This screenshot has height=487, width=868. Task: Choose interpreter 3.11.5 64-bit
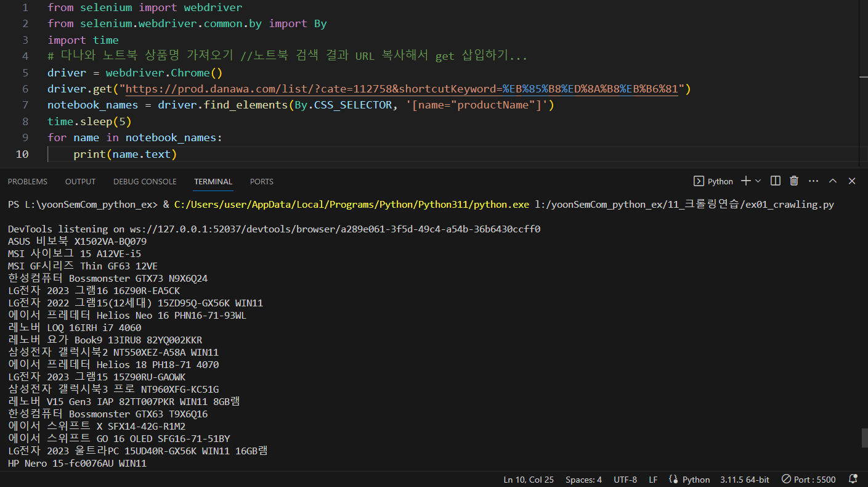[745, 480]
